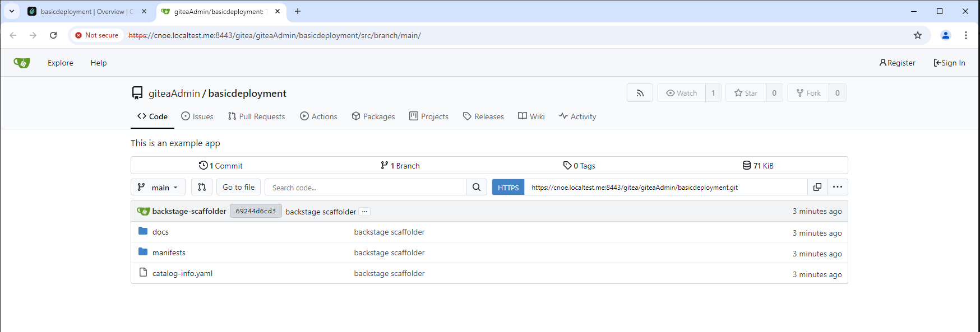Toggle Watch on this repository
The width and height of the screenshot is (980, 332).
pyautogui.click(x=682, y=93)
